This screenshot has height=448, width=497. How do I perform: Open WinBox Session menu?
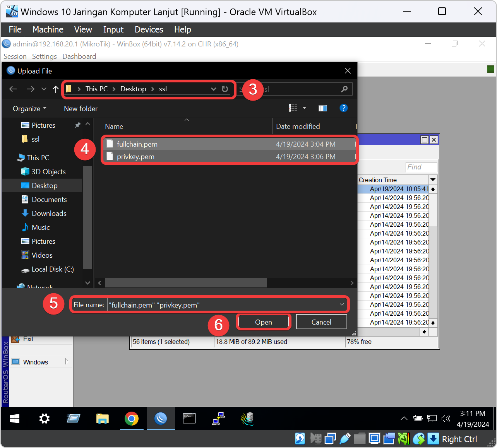[x=15, y=56]
